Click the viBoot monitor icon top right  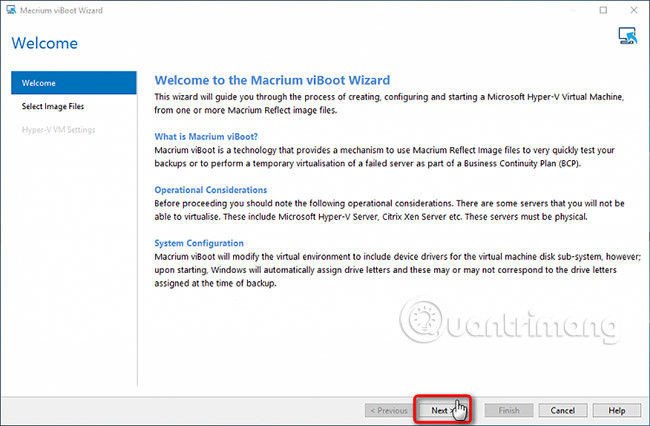tap(628, 36)
